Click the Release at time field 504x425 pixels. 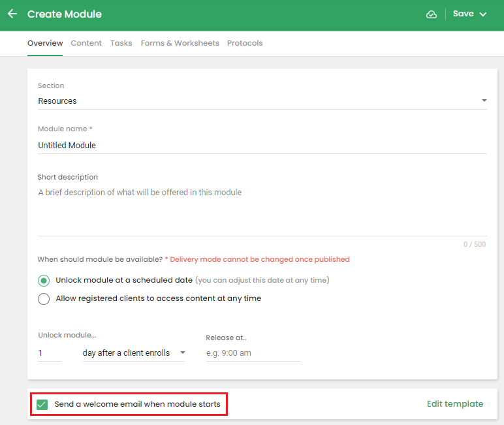pos(253,353)
